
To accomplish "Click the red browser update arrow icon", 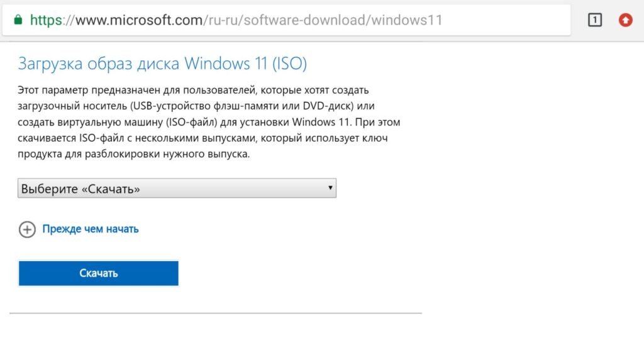I will [x=626, y=20].
